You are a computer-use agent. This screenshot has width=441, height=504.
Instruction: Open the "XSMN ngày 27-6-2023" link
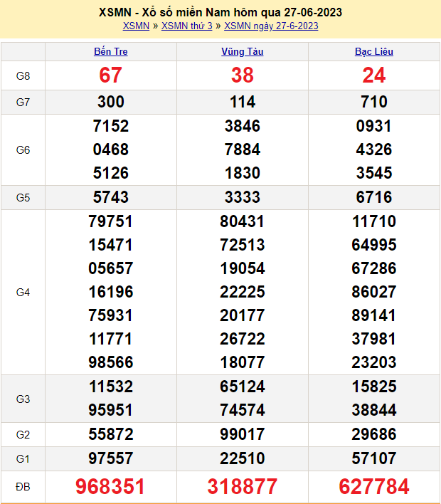[271, 26]
